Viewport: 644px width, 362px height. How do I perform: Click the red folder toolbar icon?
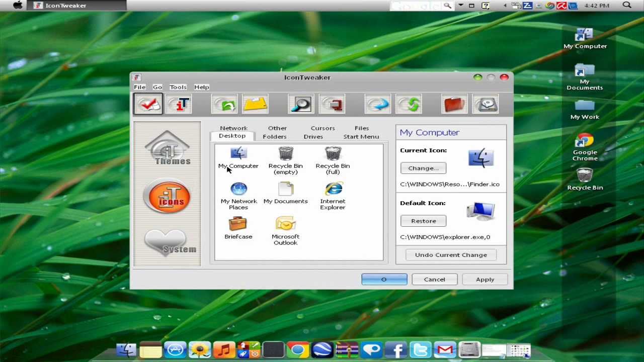coord(455,104)
